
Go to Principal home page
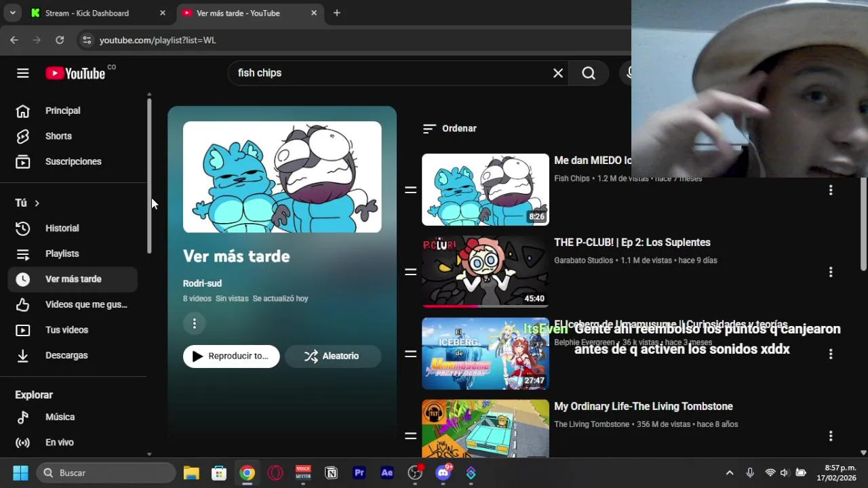click(x=73, y=110)
